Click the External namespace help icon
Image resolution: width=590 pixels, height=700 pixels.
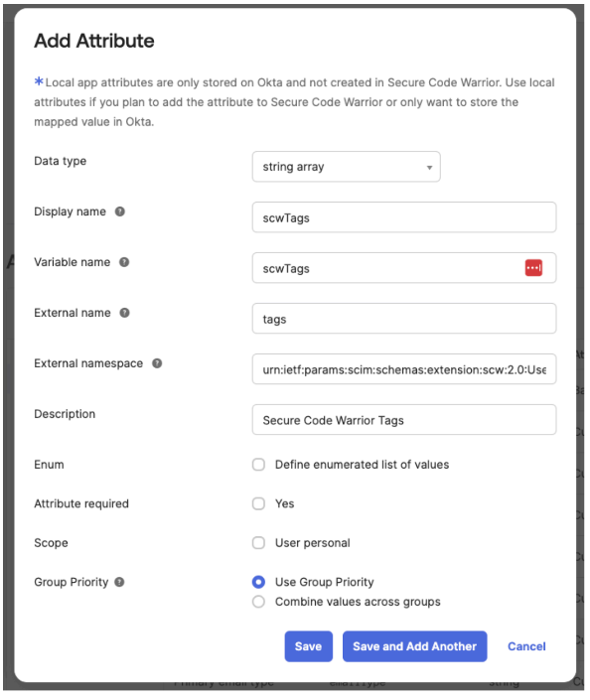pyautogui.click(x=157, y=363)
